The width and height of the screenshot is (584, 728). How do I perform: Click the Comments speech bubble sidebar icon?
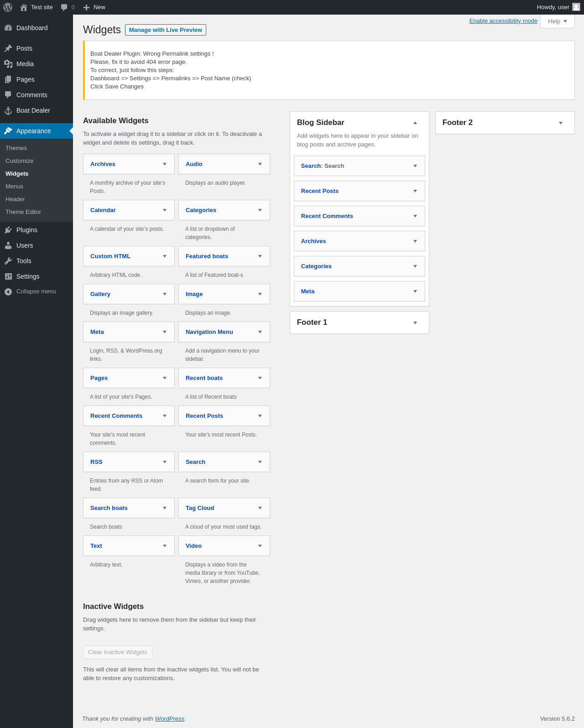[x=8, y=95]
